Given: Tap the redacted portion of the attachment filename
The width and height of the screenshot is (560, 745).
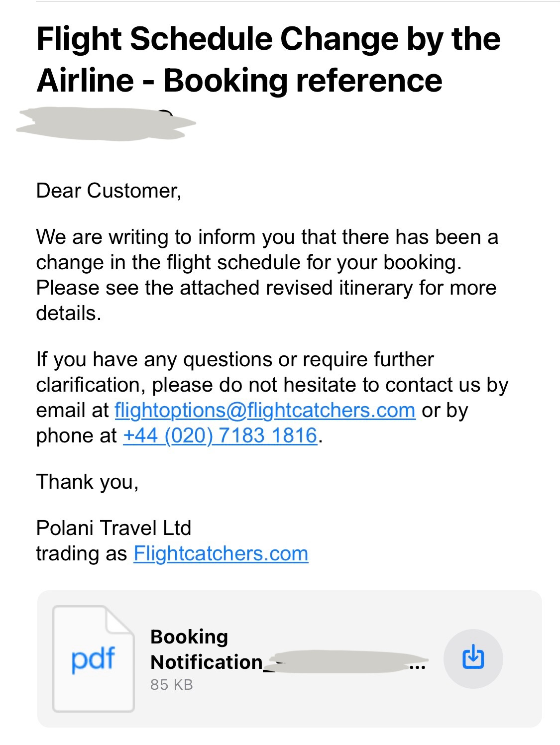Looking at the screenshot, I should [x=343, y=661].
